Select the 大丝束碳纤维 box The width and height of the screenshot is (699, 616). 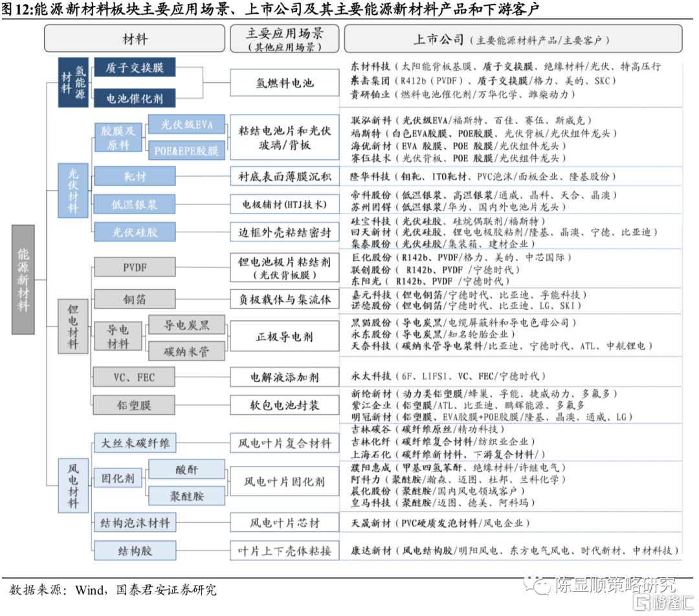pos(135,443)
